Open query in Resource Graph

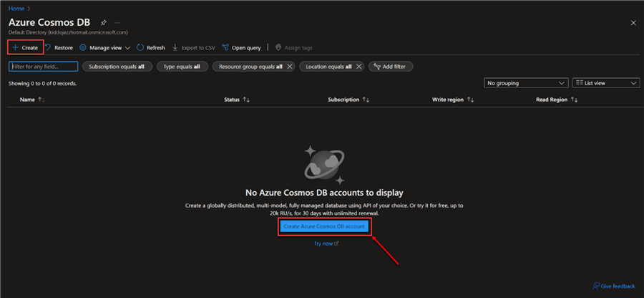click(241, 48)
